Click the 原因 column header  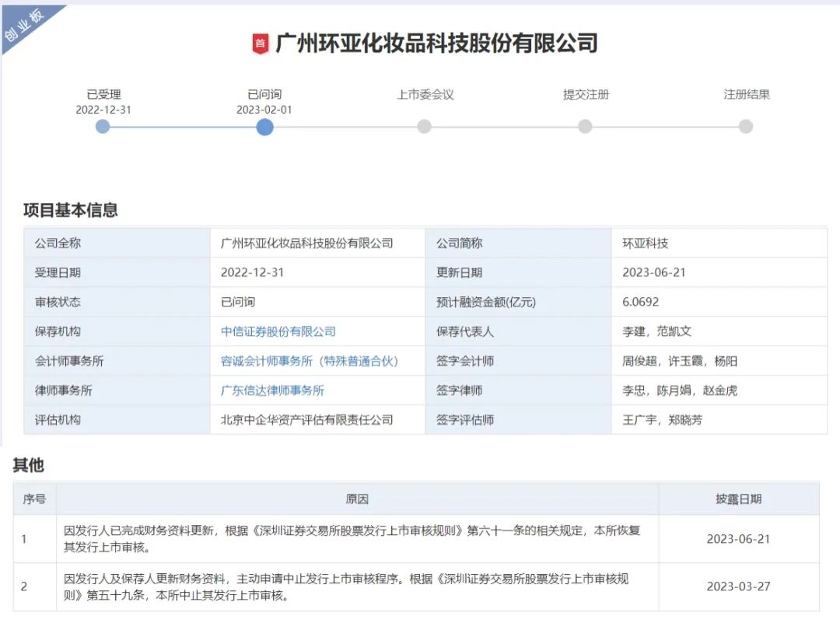[x=357, y=499]
